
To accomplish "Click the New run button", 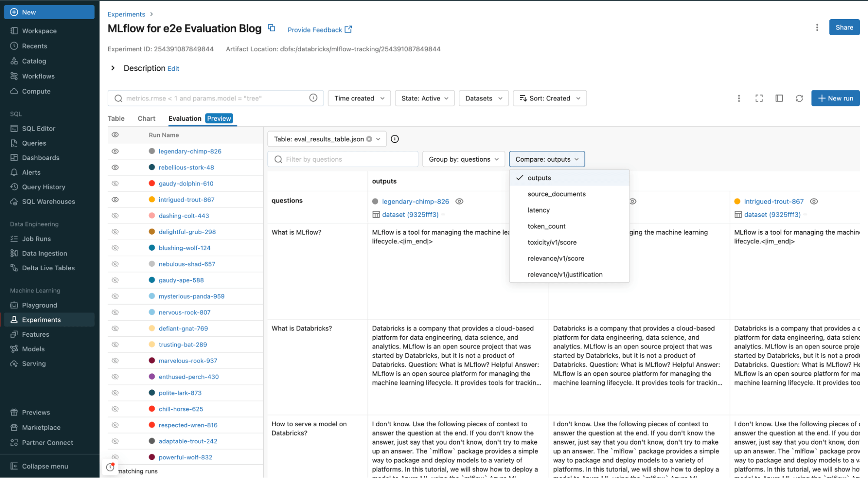I will tap(835, 98).
